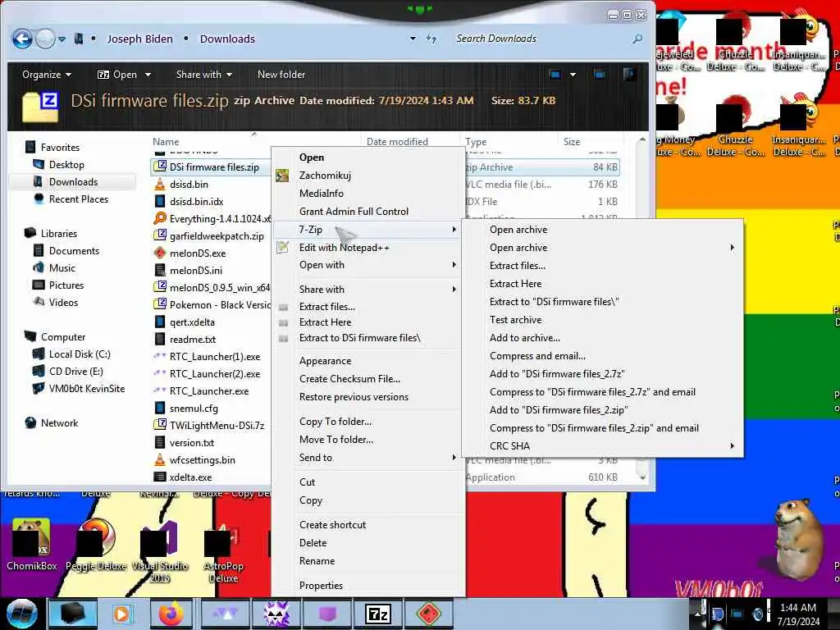Click Downloads in the breadcrumb path
The image size is (840, 630).
227,39
